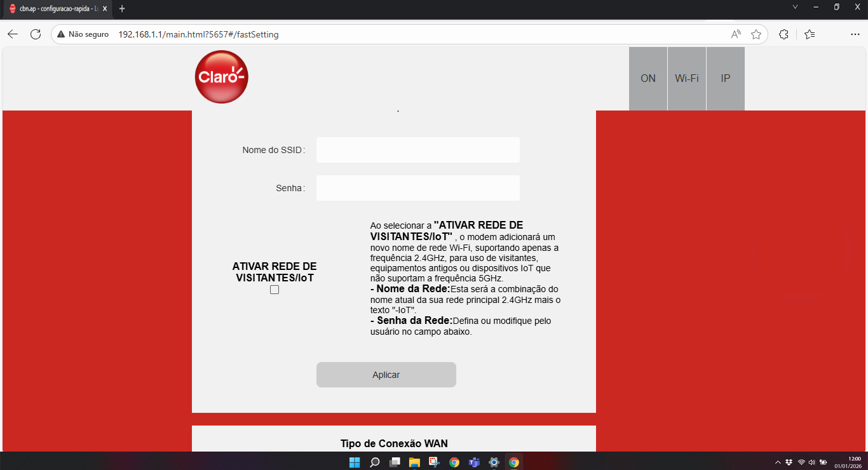The width and height of the screenshot is (868, 470).
Task: Focus the Senha password field
Action: point(417,188)
